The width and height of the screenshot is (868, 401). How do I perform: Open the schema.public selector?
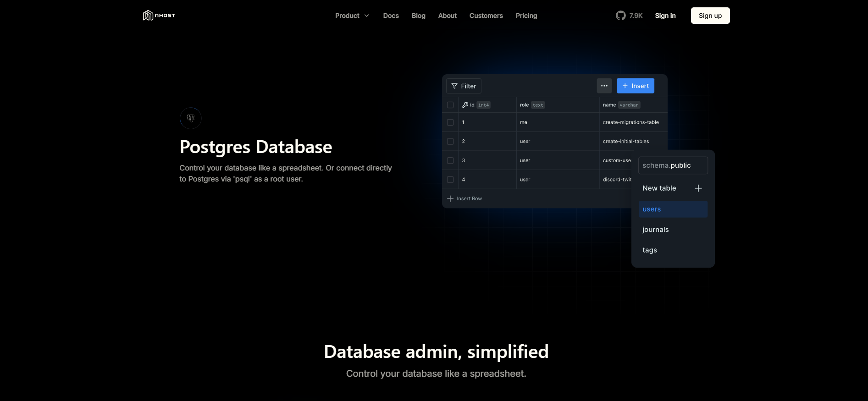coord(673,165)
